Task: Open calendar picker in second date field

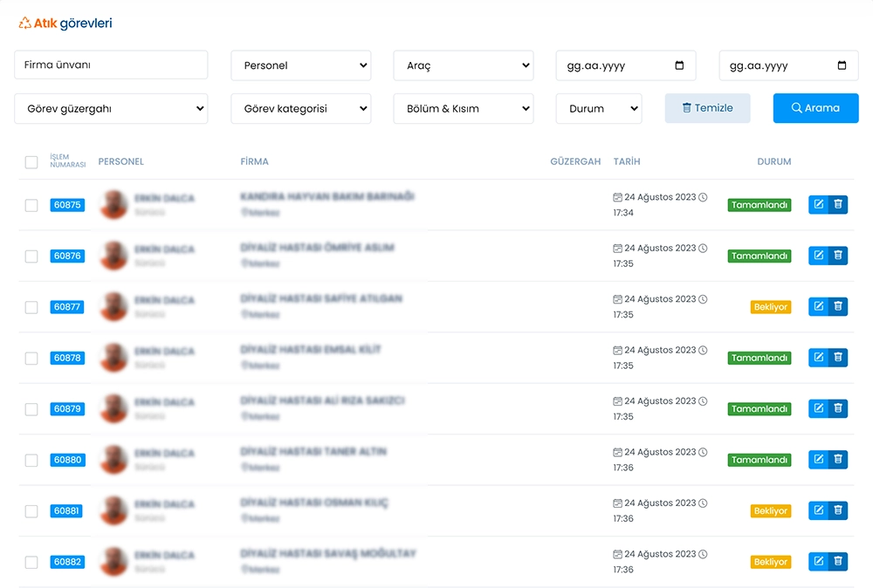Action: [842, 65]
